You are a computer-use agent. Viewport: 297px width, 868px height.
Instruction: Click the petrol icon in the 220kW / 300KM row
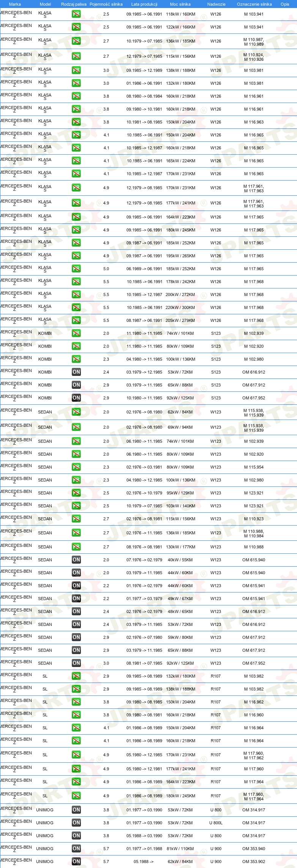(x=76, y=307)
